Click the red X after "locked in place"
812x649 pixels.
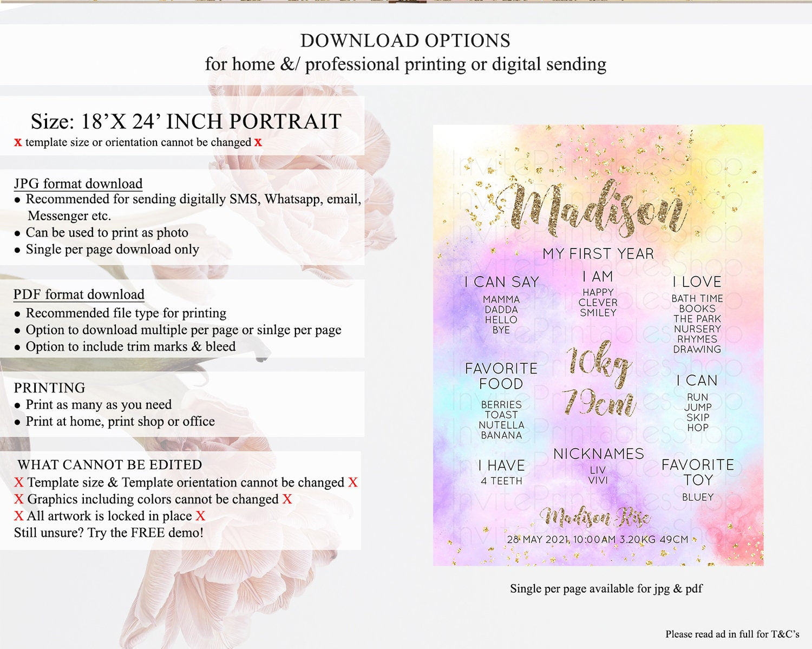coord(200,516)
